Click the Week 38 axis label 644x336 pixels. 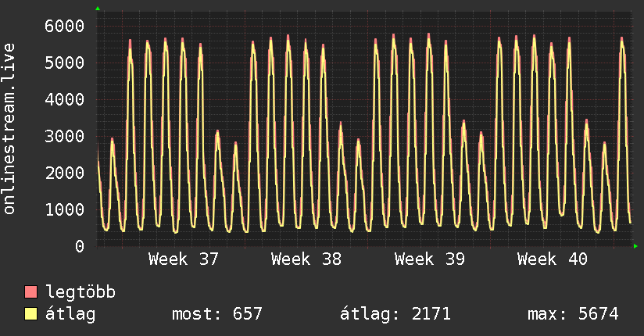(x=306, y=259)
